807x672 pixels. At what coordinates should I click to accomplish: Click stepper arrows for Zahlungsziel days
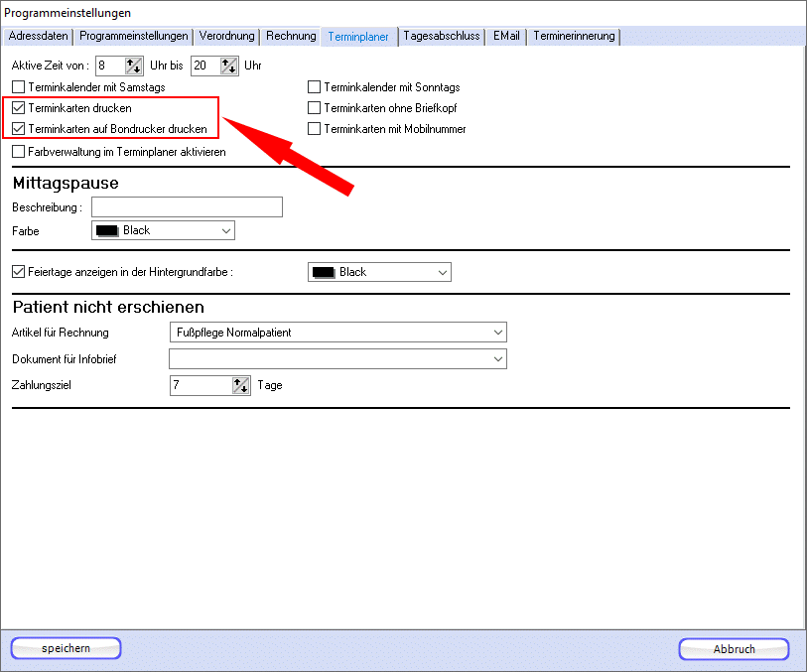240,385
